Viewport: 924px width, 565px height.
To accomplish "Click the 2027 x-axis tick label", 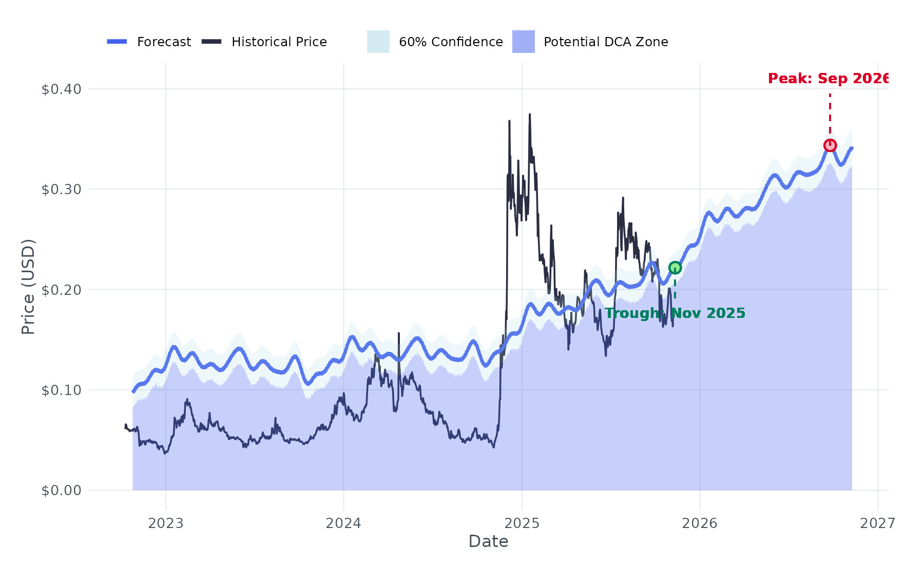I will point(878,523).
